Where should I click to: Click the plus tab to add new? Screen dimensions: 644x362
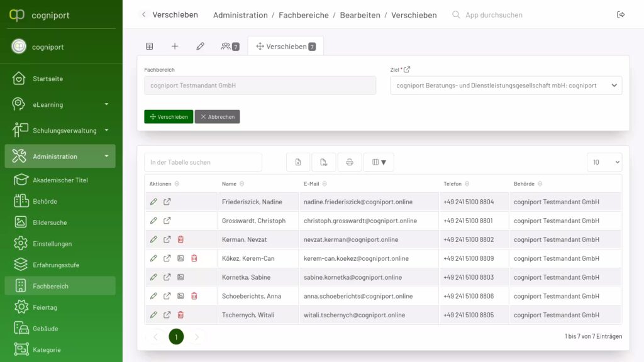coord(175,47)
